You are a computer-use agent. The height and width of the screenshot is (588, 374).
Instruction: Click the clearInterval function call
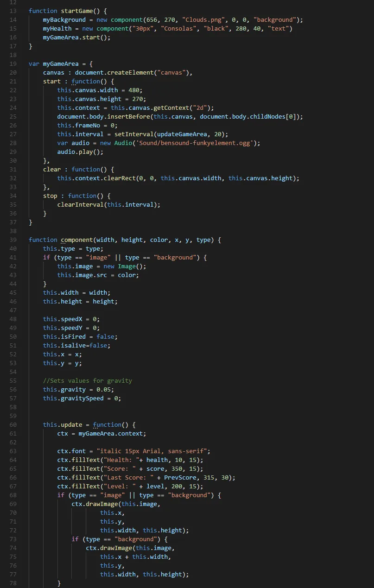coord(81,204)
